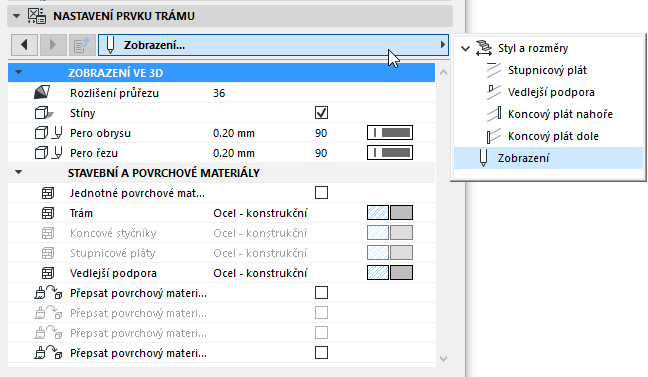Collapse Stavební a povrchové materiály section
The height and width of the screenshot is (377, 648).
coord(19,172)
